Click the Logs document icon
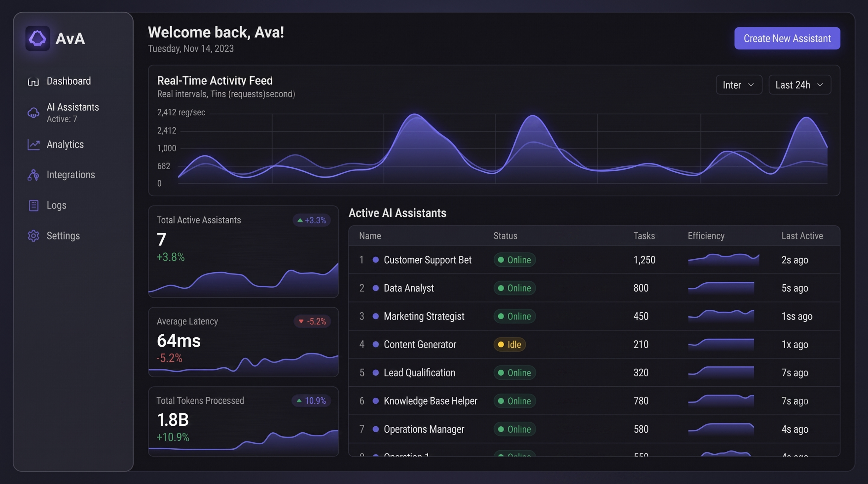Viewport: 868px width, 484px height. (x=33, y=206)
